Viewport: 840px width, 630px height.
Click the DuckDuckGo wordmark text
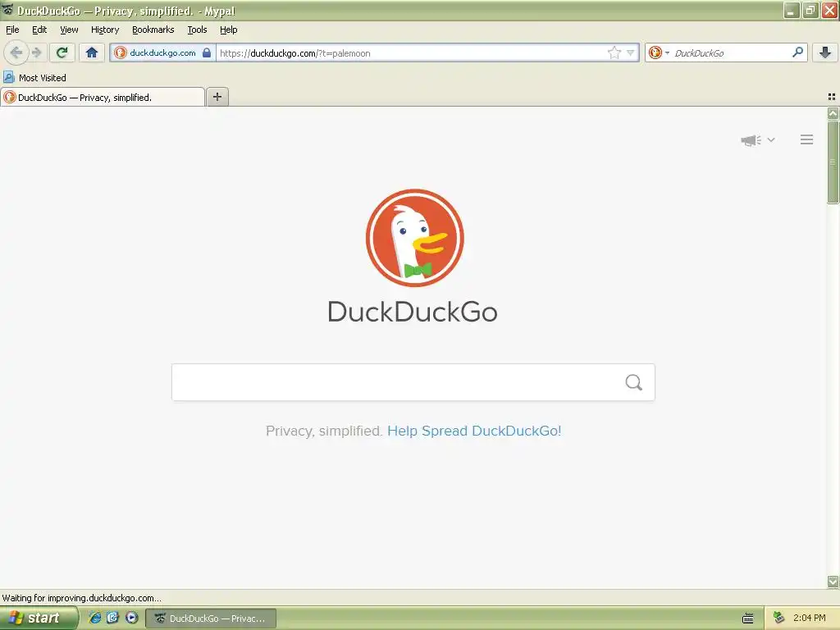click(413, 312)
